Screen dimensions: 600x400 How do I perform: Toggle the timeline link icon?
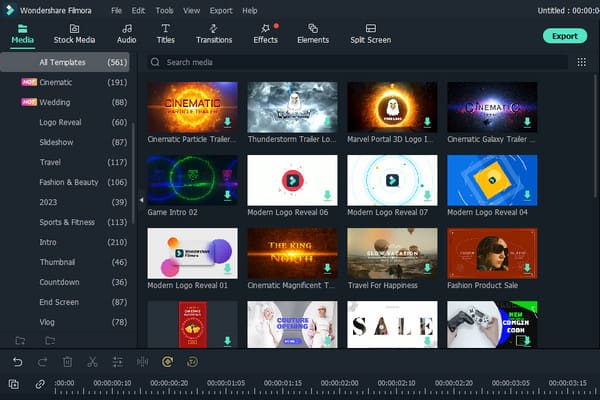(x=40, y=384)
